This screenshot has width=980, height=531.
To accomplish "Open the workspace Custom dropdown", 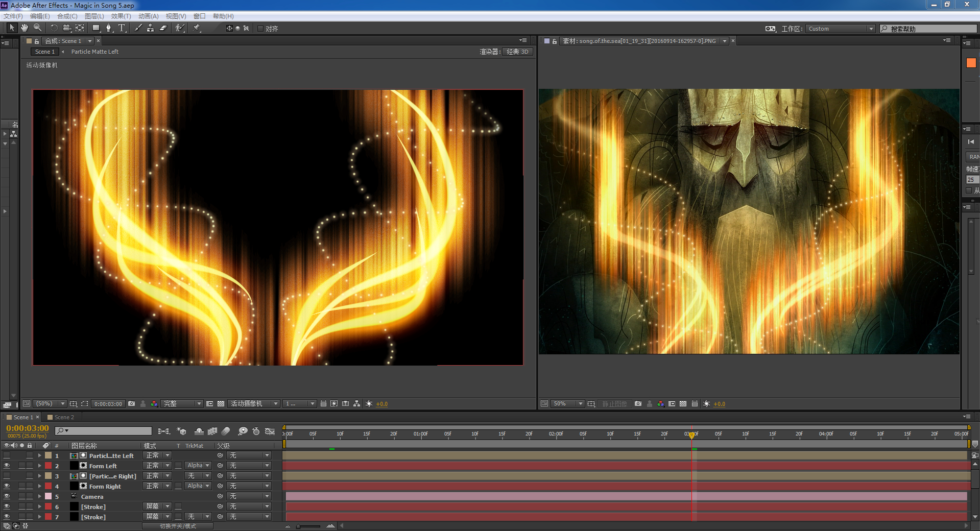I will (x=841, y=29).
